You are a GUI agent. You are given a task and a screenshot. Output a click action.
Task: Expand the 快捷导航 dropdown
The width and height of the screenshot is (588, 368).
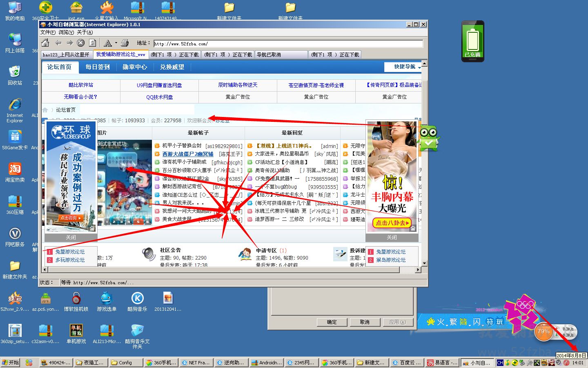pyautogui.click(x=403, y=67)
